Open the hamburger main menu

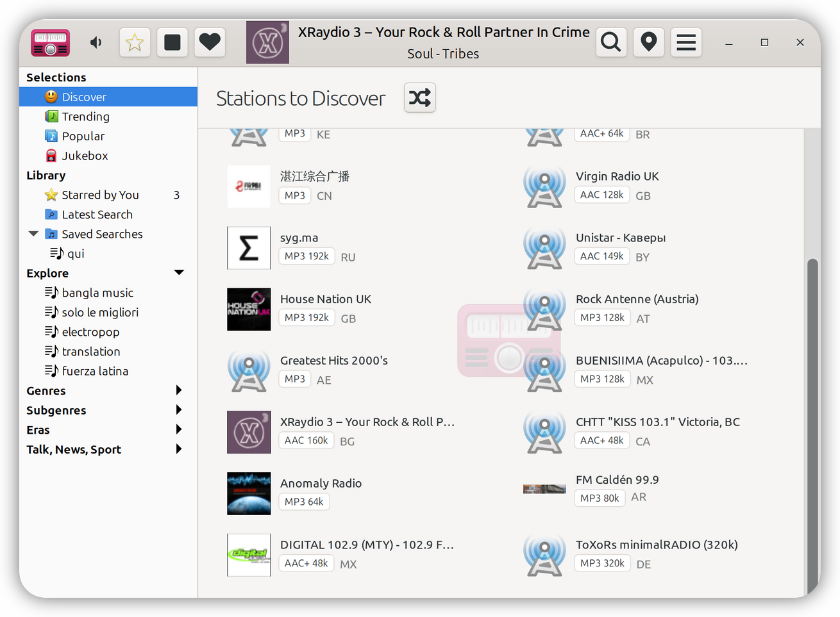click(686, 42)
